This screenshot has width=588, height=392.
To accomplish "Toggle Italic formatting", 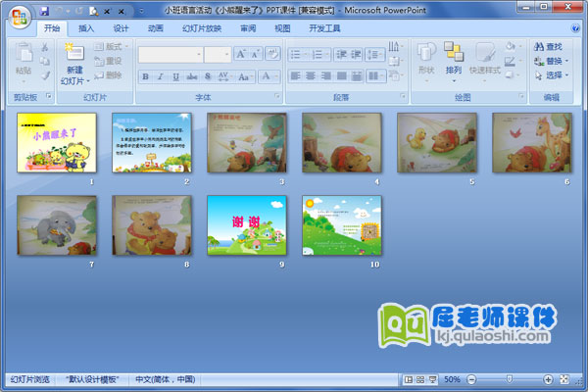I will tap(160, 76).
